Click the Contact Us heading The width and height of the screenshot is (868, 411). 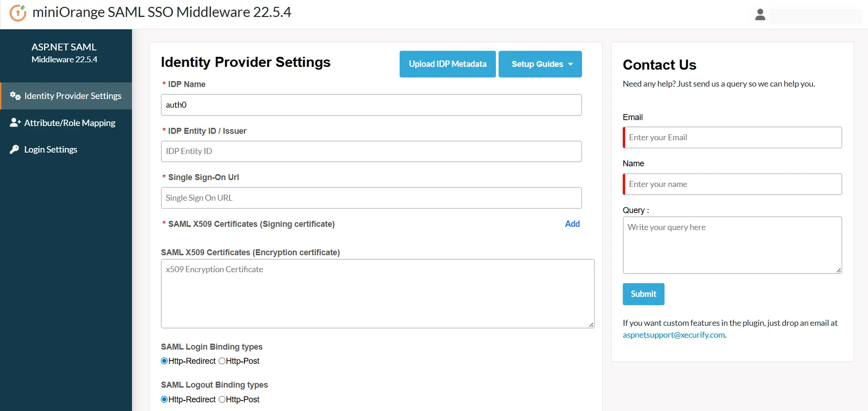pos(659,65)
